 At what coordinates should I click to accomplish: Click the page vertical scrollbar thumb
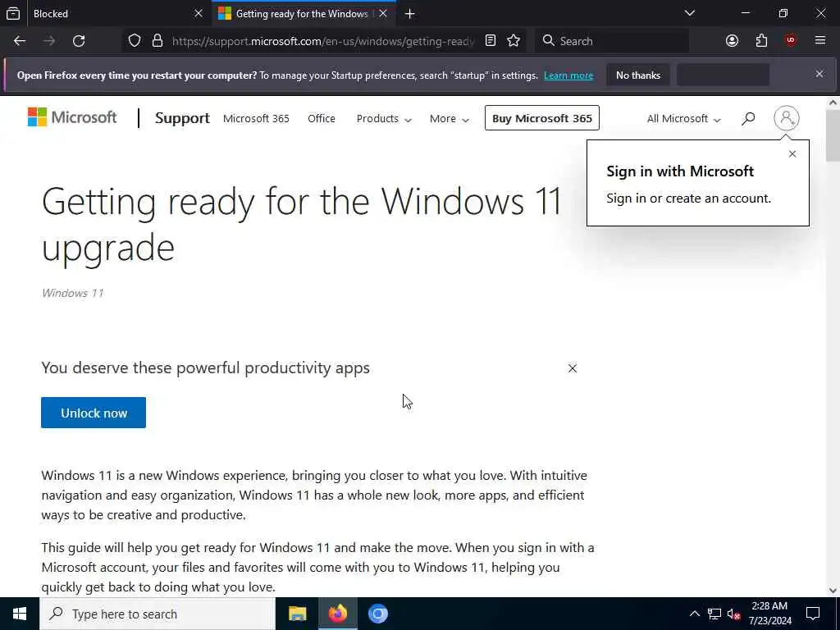833,135
